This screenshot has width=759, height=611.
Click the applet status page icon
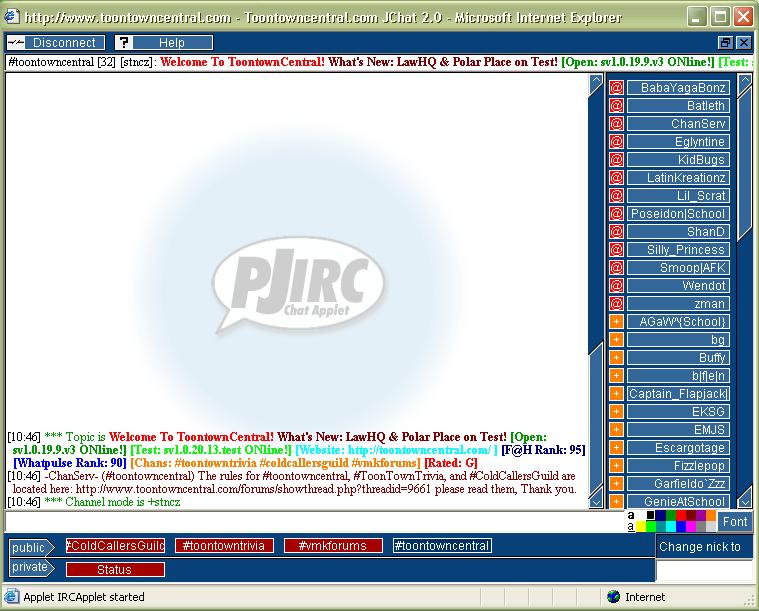[x=12, y=596]
